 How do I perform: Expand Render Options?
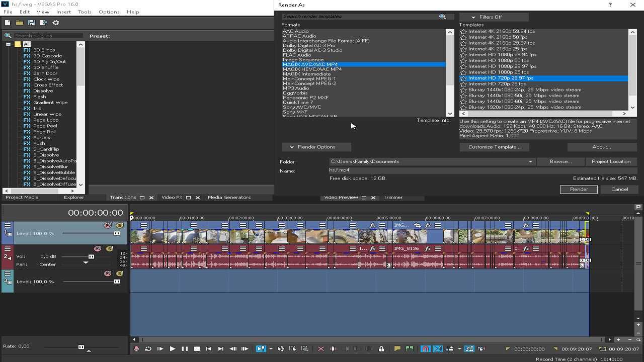pyautogui.click(x=316, y=147)
